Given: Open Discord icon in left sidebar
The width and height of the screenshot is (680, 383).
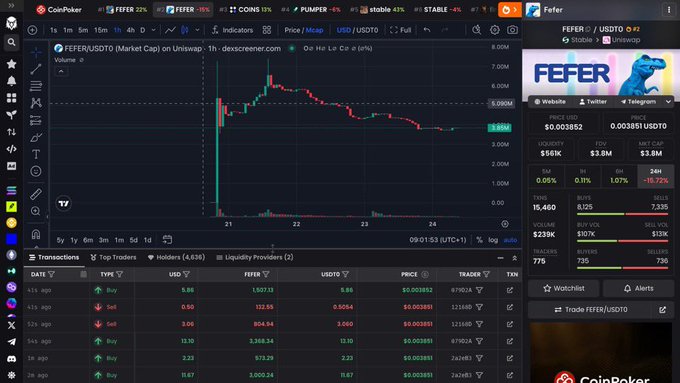Looking at the screenshot, I should point(11,359).
